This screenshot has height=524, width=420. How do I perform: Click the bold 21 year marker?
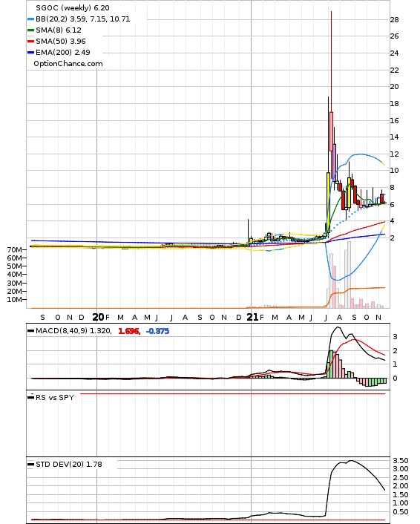[252, 317]
